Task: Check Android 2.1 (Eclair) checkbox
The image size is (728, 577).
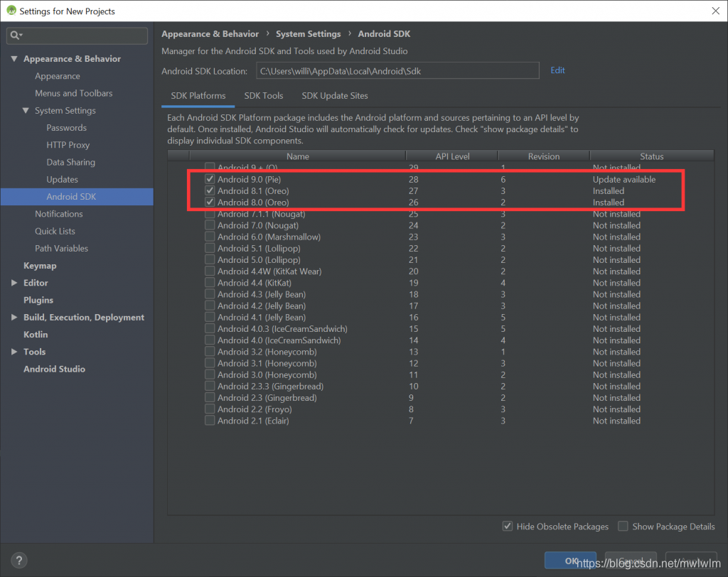Action: point(210,421)
